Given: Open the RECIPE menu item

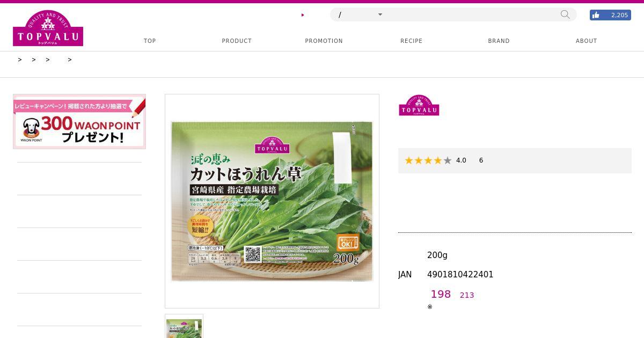Looking at the screenshot, I should (x=411, y=41).
